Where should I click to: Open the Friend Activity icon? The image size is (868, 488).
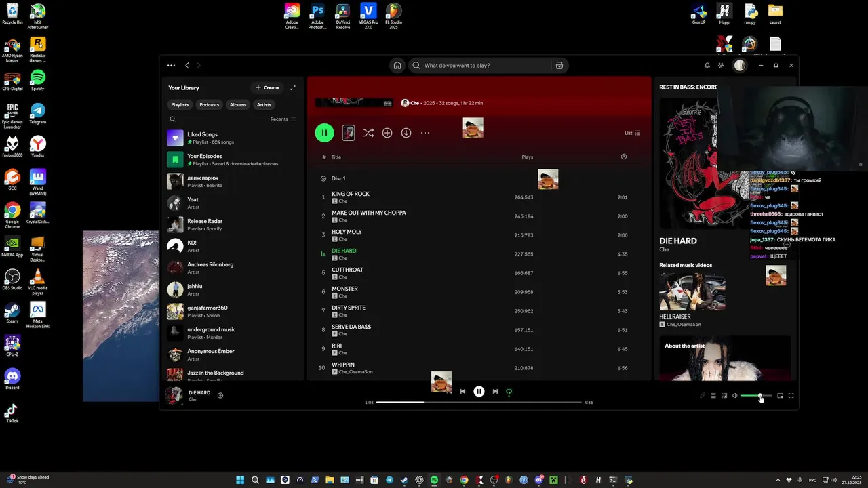click(x=721, y=66)
